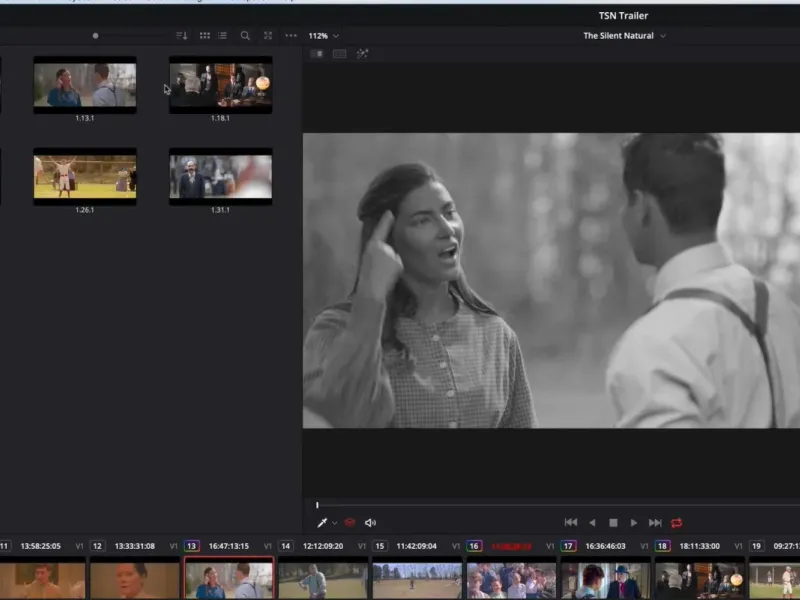
Task: Click the clip number 15 badge
Action: (380, 546)
